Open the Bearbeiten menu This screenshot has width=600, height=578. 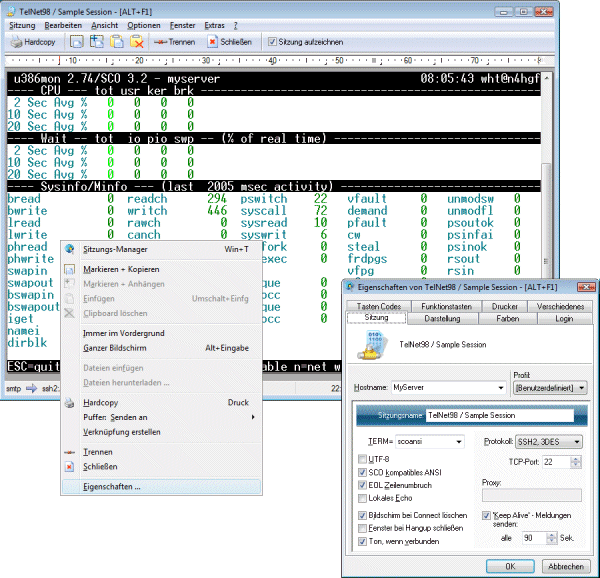63,26
